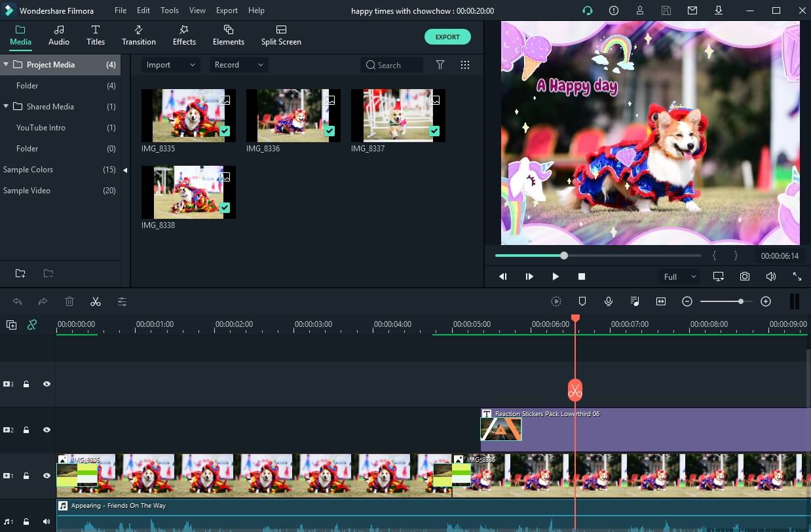Screen dimensions: 811x532
Task: Open the message envelope icon
Action: 692,10
